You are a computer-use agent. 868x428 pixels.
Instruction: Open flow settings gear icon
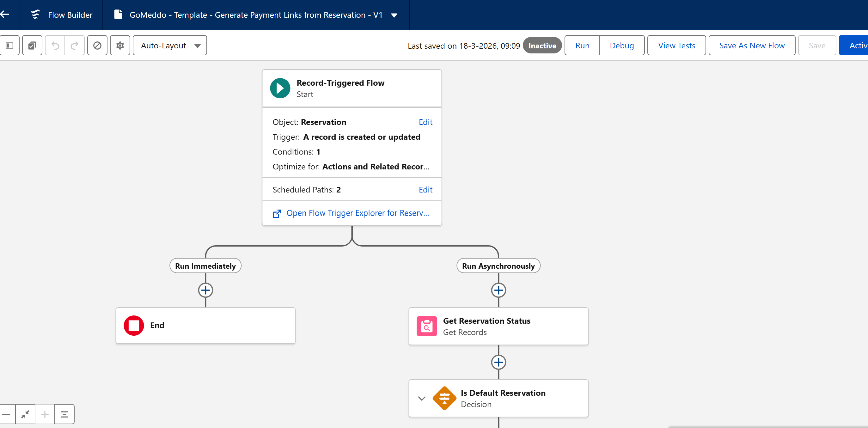[120, 46]
